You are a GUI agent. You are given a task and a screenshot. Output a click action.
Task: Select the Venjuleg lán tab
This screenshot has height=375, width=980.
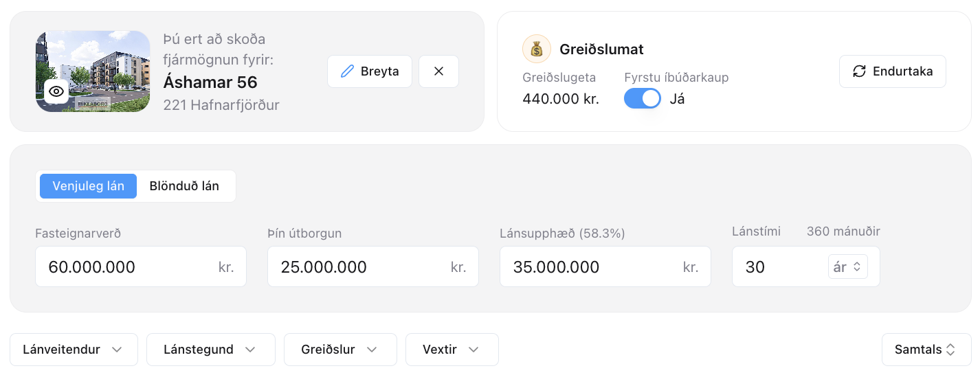tap(88, 186)
